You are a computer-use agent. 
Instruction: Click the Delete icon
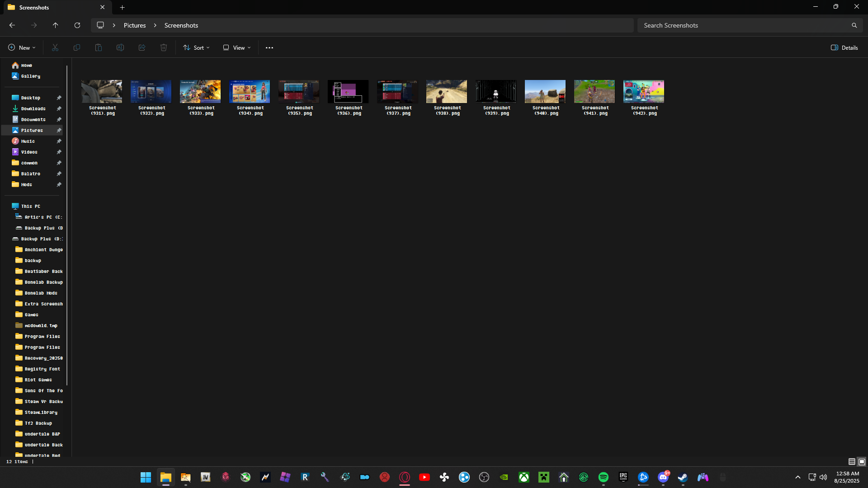pyautogui.click(x=163, y=47)
